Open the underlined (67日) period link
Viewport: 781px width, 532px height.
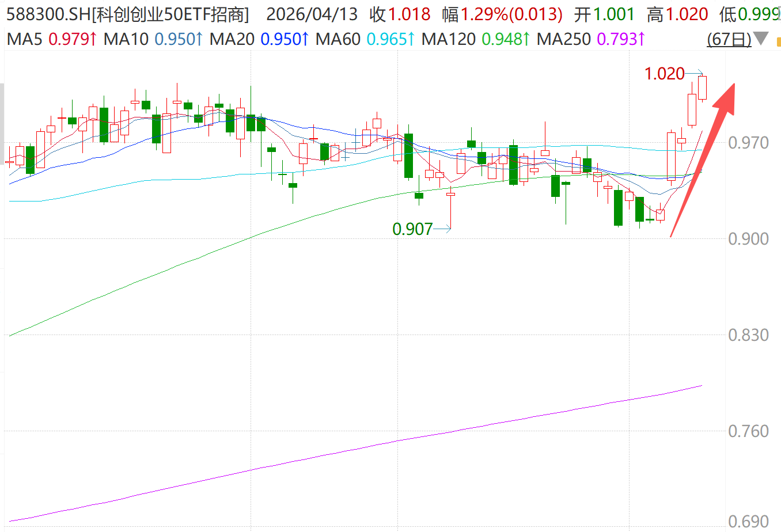729,39
